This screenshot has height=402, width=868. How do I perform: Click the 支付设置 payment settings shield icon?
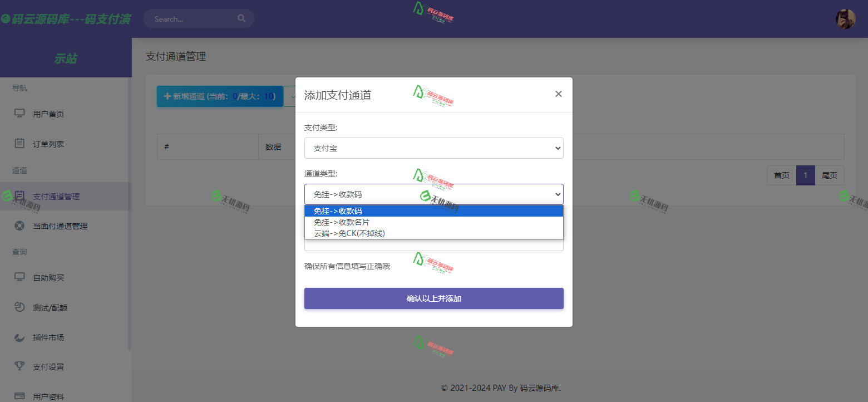pyautogui.click(x=21, y=366)
